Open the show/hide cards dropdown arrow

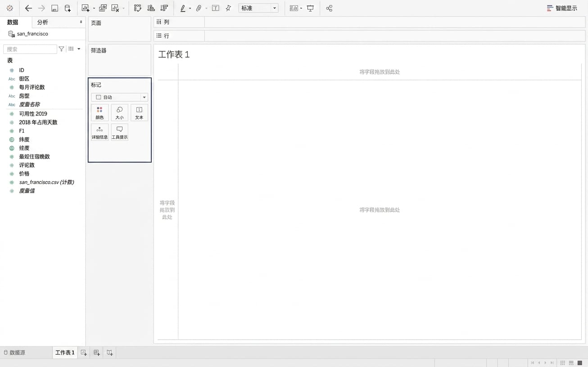(x=301, y=9)
